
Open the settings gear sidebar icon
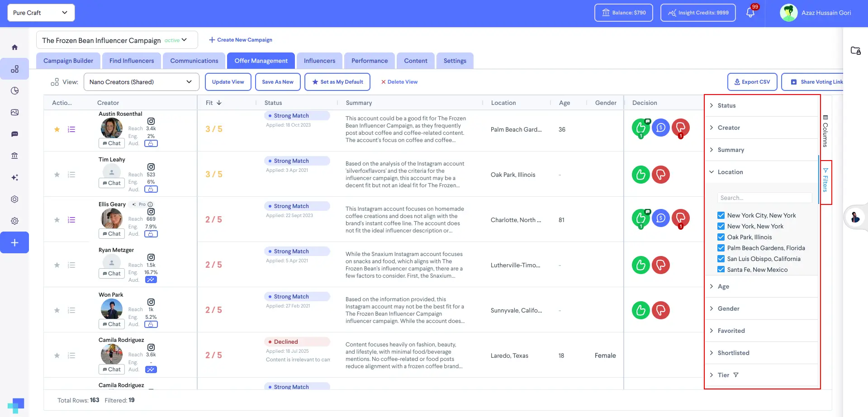[14, 221]
